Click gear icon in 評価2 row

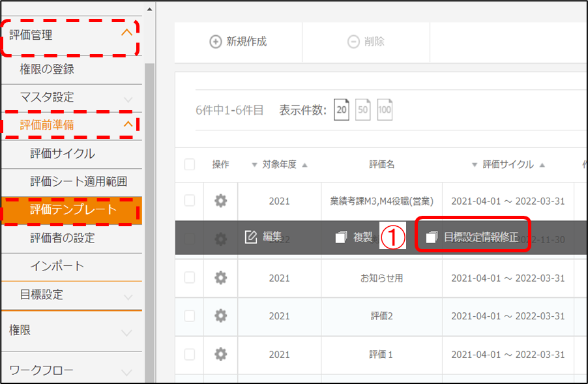[x=221, y=316]
